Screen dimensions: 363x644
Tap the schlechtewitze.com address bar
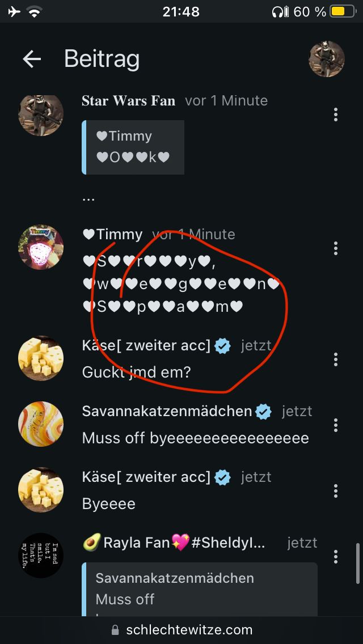point(181,630)
